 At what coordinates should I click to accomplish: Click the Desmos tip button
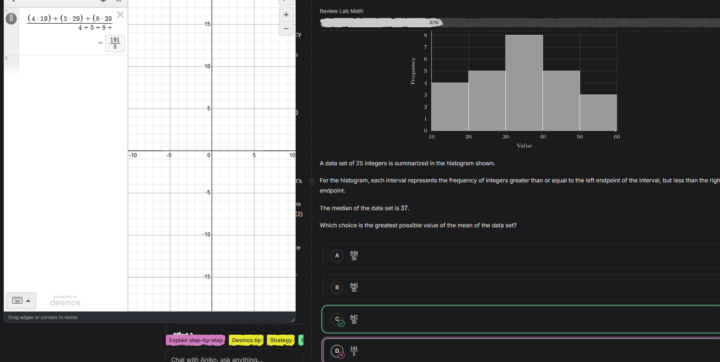pos(246,340)
